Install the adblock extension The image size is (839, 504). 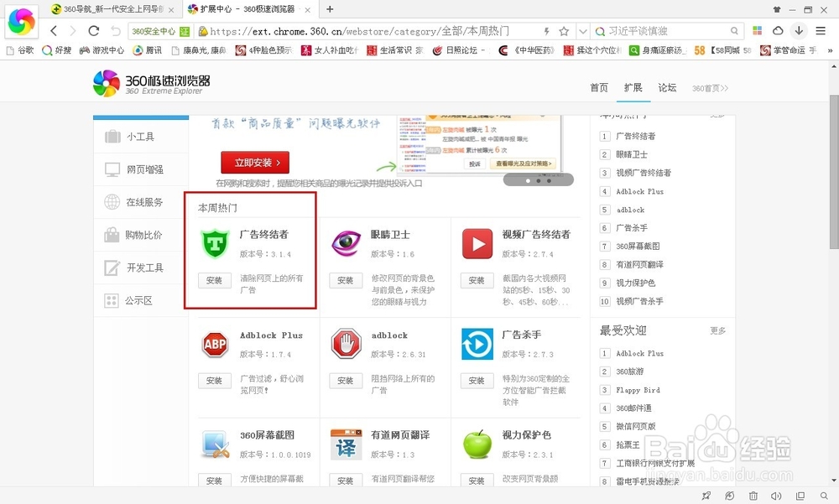pyautogui.click(x=345, y=381)
